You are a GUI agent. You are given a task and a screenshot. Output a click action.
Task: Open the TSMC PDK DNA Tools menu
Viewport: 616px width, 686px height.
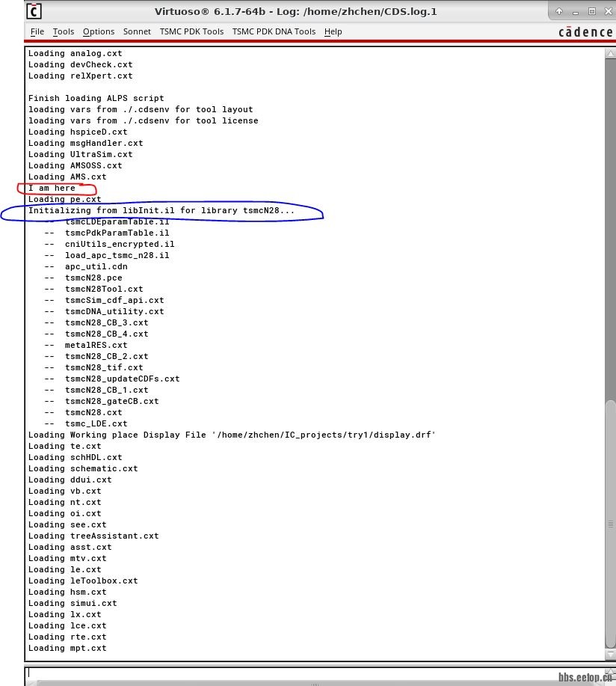274,31
